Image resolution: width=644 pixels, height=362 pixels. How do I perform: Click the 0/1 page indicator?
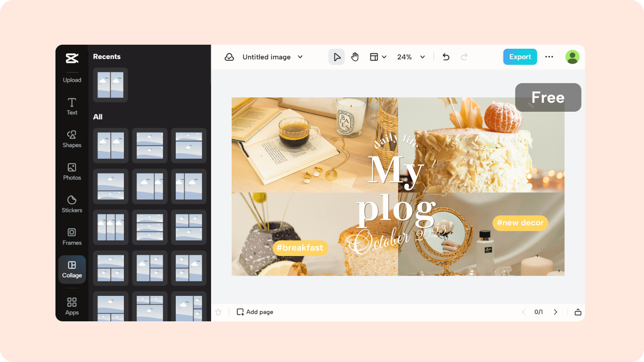click(x=538, y=312)
